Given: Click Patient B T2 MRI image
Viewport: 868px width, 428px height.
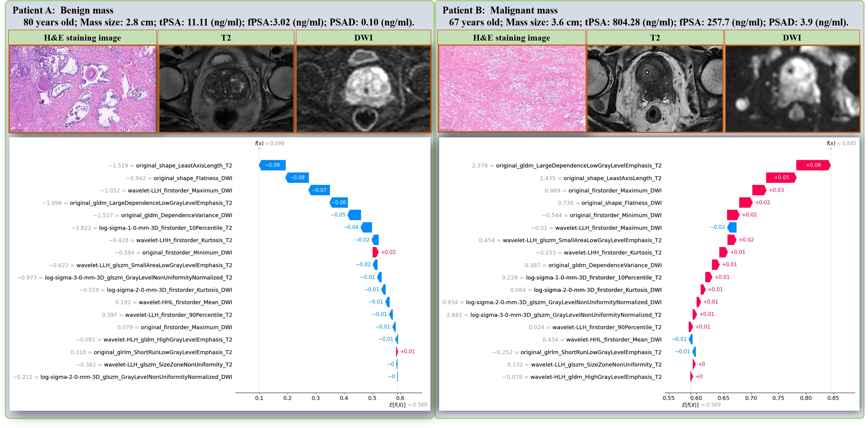Looking at the screenshot, I should [x=655, y=89].
